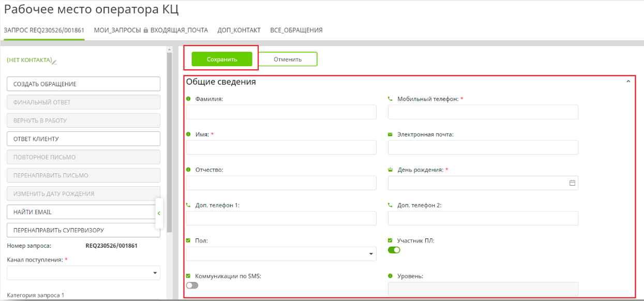Screen dimensions: 644x301
Task: Open the calendar icon in День рождения field
Action: (572, 183)
